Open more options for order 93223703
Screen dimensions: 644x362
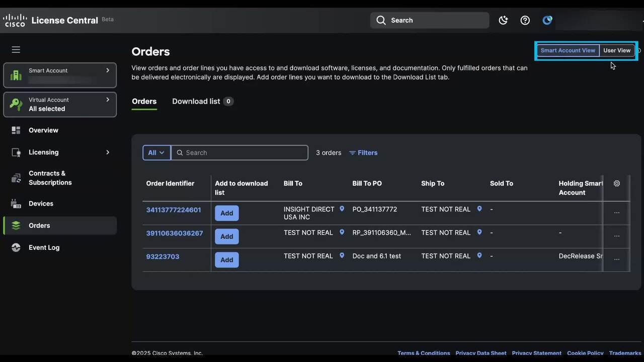617,259
